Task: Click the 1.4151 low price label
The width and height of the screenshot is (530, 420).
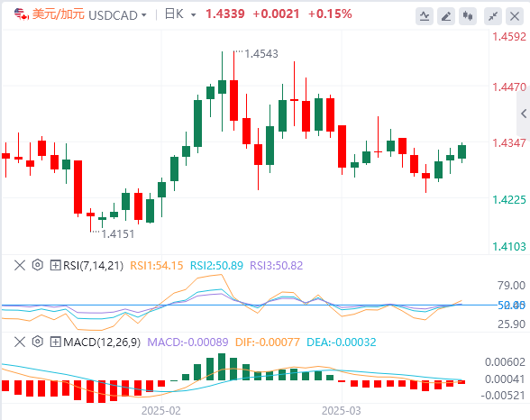Action: click(x=118, y=233)
